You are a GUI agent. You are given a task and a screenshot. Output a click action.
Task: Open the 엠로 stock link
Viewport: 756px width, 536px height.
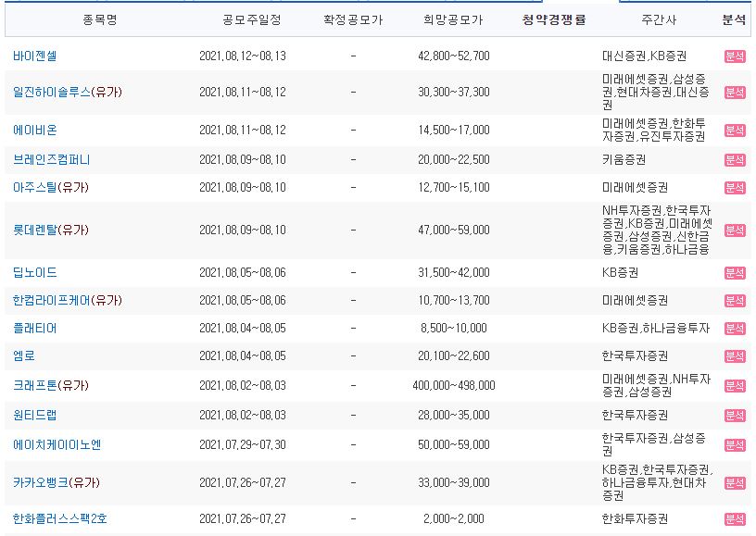(x=24, y=355)
